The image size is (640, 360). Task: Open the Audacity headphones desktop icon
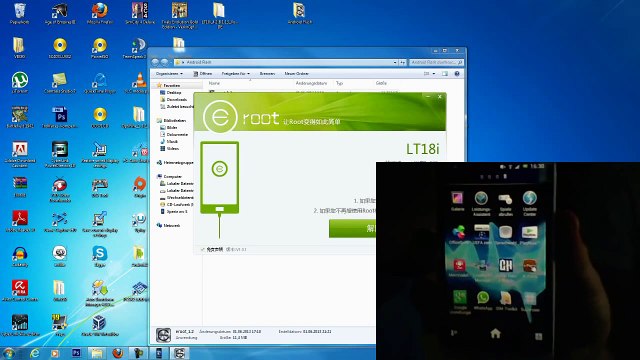click(x=20, y=257)
